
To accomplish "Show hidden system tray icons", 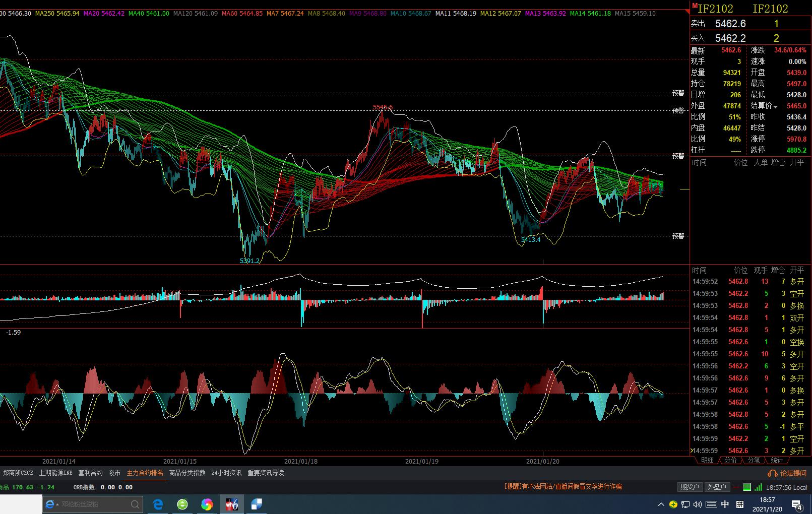I will click(661, 504).
